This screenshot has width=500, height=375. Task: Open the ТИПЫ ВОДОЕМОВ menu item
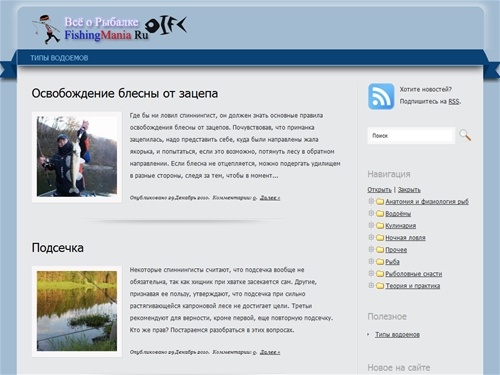coord(59,58)
